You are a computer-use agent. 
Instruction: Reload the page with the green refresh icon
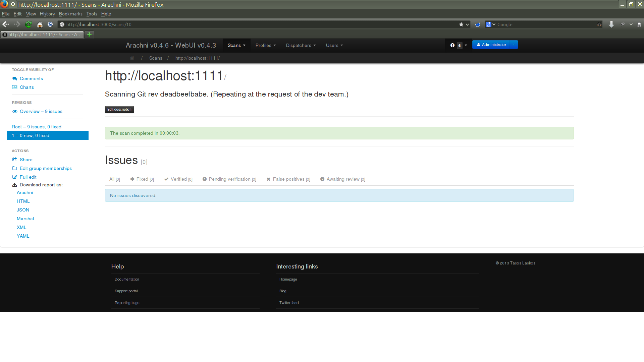29,24
